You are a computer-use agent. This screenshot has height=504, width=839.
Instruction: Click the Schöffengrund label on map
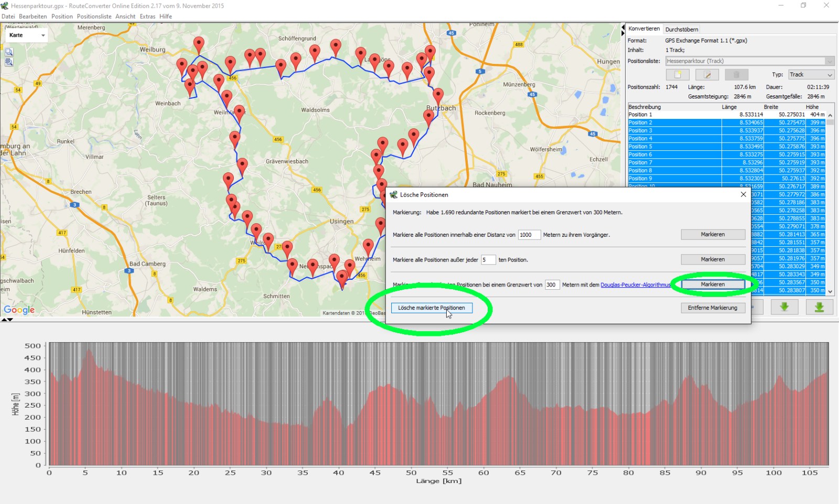click(297, 39)
